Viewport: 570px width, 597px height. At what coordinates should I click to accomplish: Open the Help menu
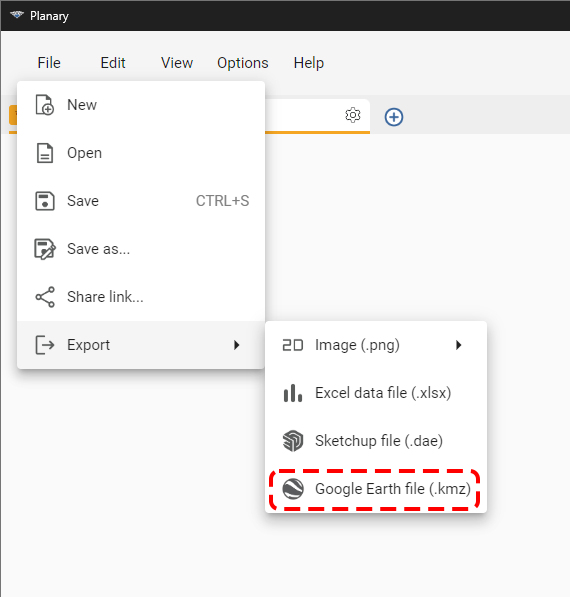click(x=308, y=63)
